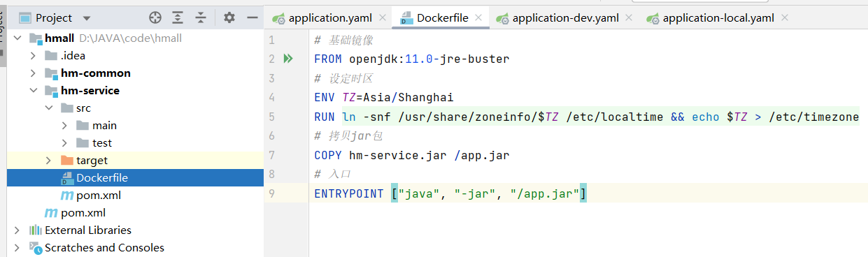Screen dimensions: 868x257
Task: Collapse the src folder
Action: tap(48, 108)
